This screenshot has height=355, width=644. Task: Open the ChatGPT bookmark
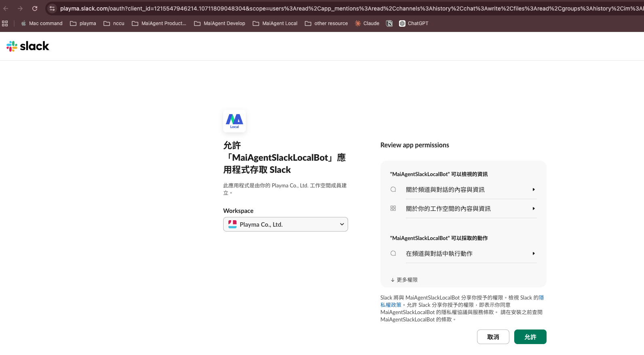pyautogui.click(x=414, y=23)
